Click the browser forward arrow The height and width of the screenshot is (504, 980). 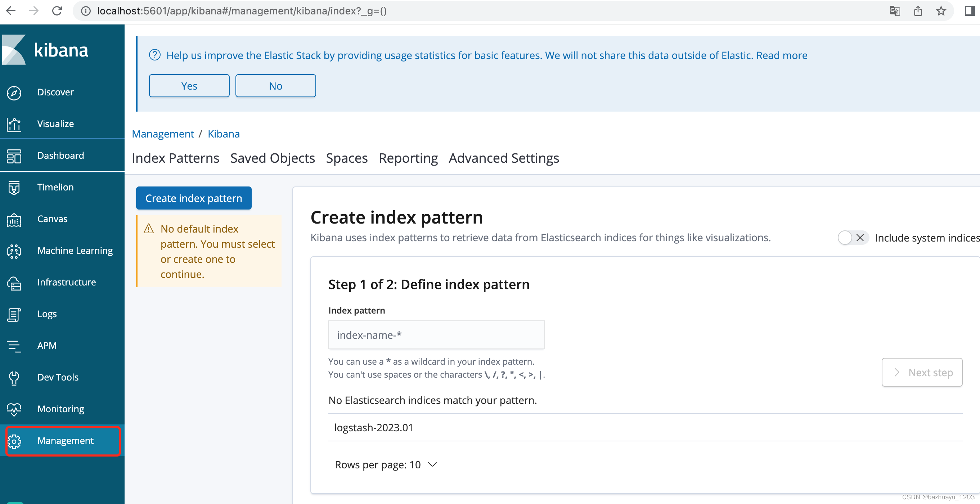(33, 11)
